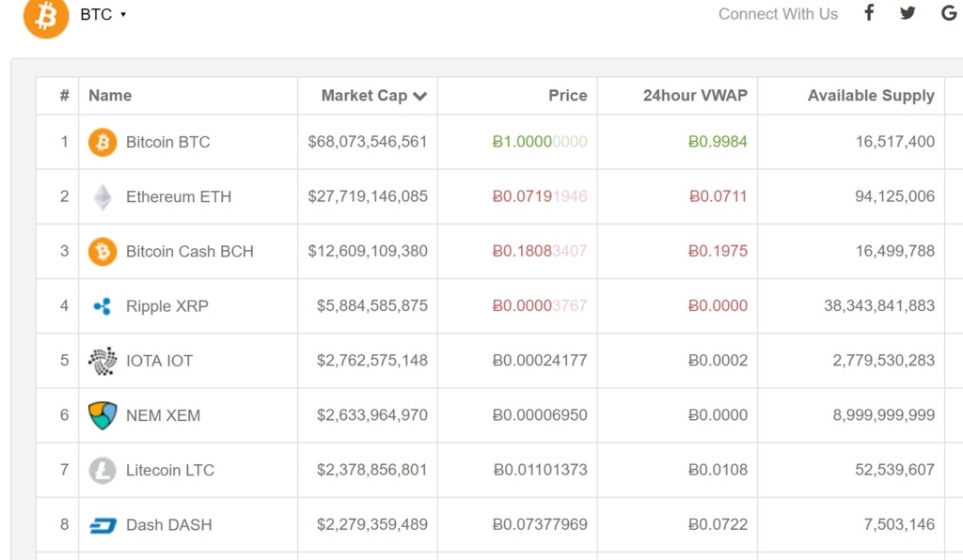Sort by the Price column header

567,96
